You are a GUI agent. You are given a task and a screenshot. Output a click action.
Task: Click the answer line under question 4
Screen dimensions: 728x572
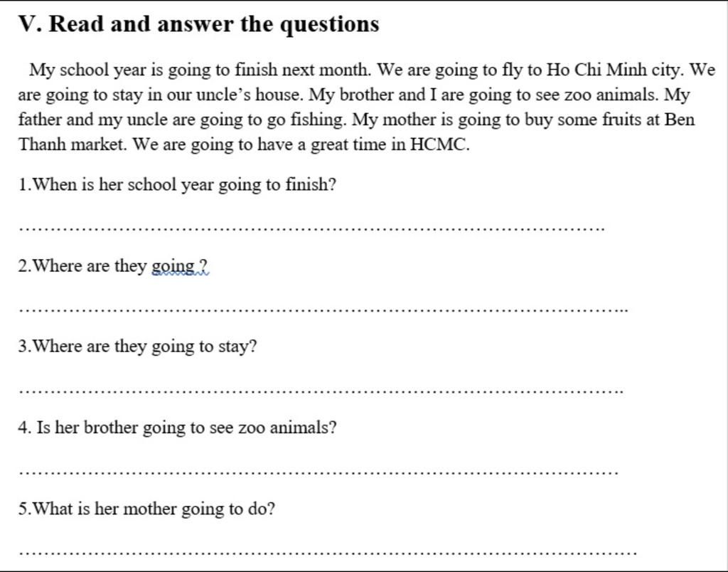coord(318,472)
